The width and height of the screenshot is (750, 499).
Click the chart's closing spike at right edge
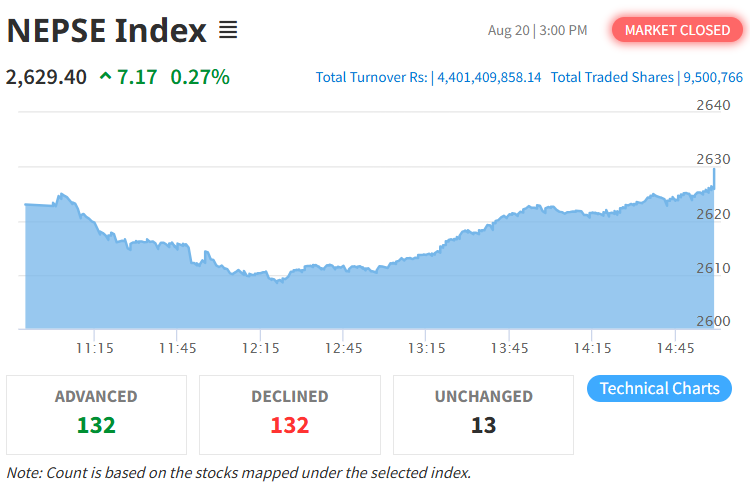714,177
